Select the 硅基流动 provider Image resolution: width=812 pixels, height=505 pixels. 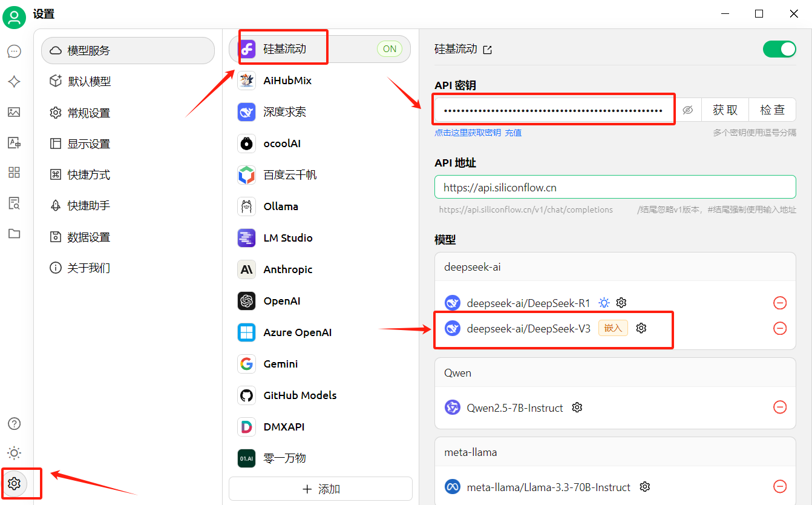coord(320,49)
